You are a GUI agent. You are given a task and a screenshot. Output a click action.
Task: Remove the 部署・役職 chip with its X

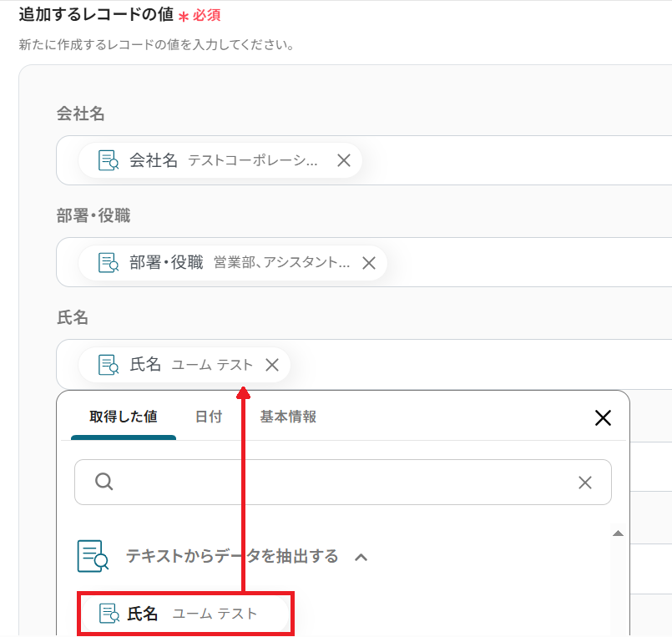(369, 263)
